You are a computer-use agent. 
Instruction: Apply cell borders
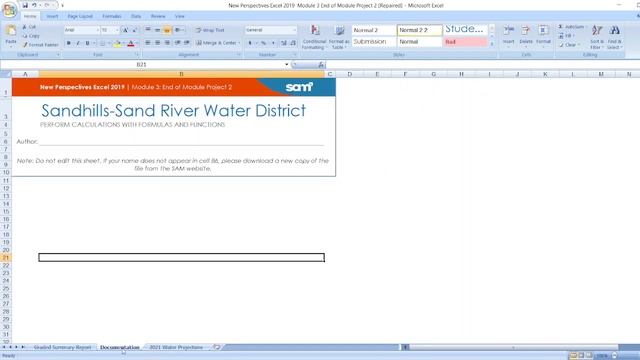[102, 43]
